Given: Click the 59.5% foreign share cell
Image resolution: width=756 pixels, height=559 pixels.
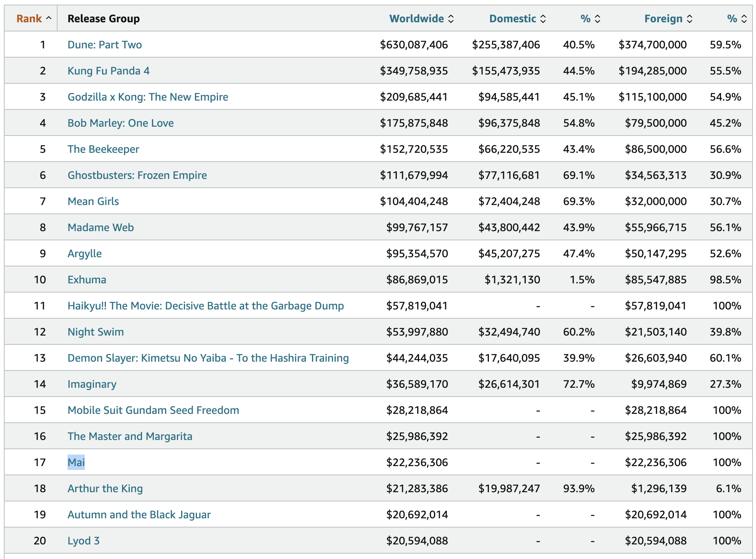Looking at the screenshot, I should click(x=725, y=45).
